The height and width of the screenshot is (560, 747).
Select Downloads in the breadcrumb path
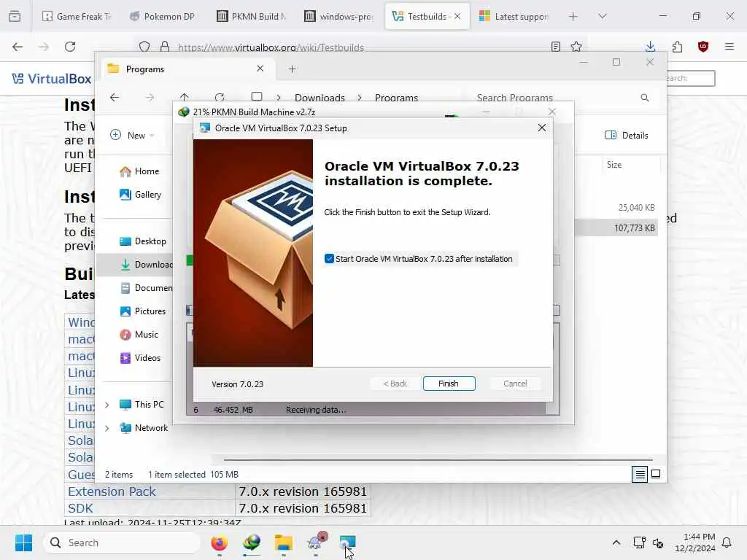point(320,98)
